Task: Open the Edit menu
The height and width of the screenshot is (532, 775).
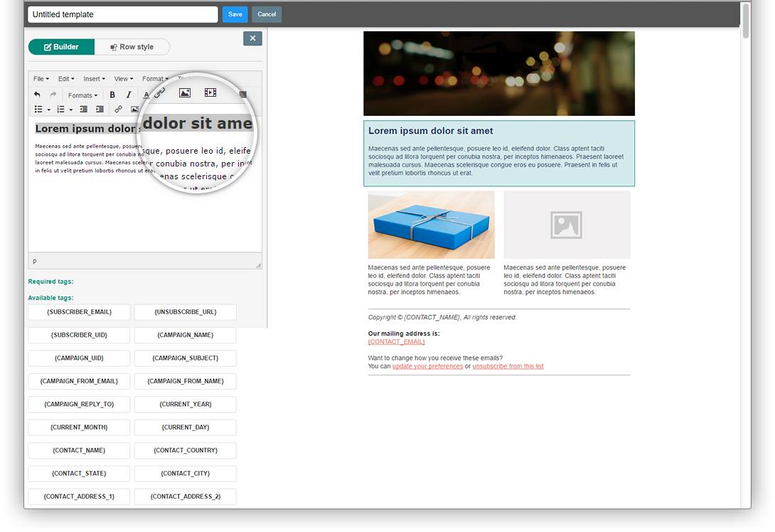Action: pyautogui.click(x=66, y=79)
